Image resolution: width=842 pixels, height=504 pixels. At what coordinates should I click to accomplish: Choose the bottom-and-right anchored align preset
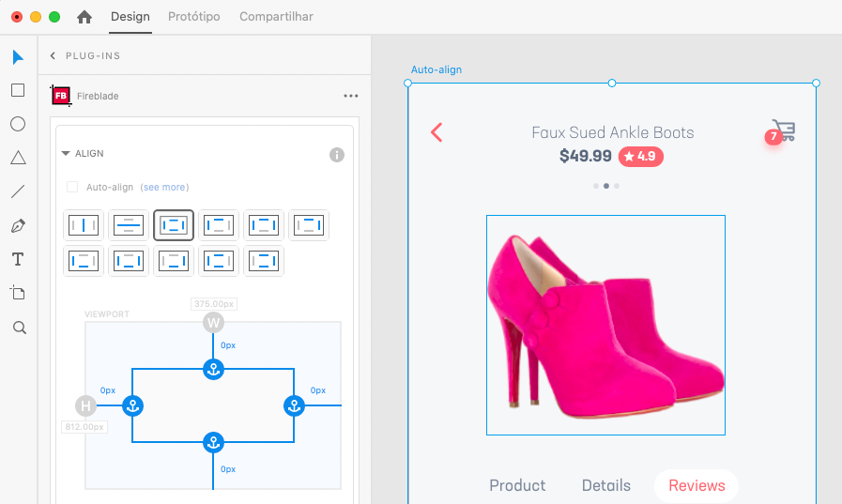tap(174, 261)
